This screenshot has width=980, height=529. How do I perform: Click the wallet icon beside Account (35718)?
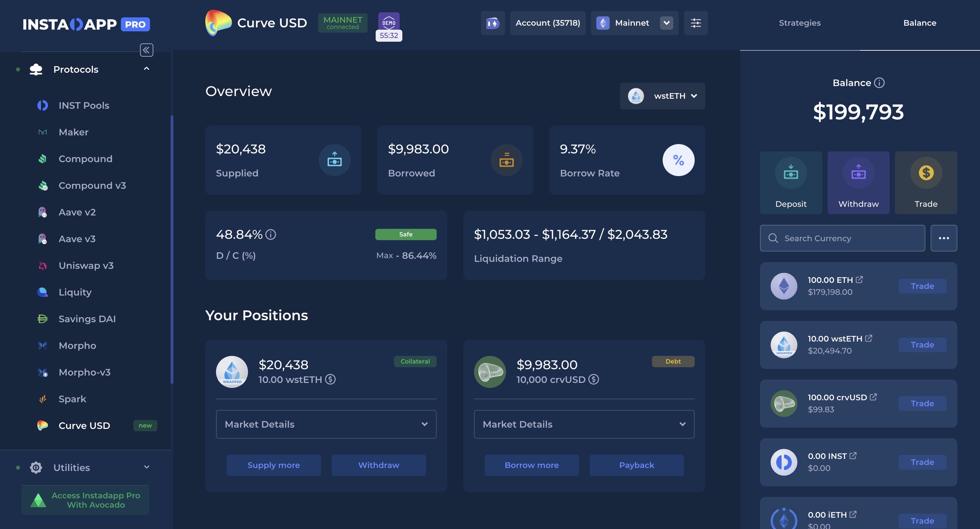click(x=493, y=23)
